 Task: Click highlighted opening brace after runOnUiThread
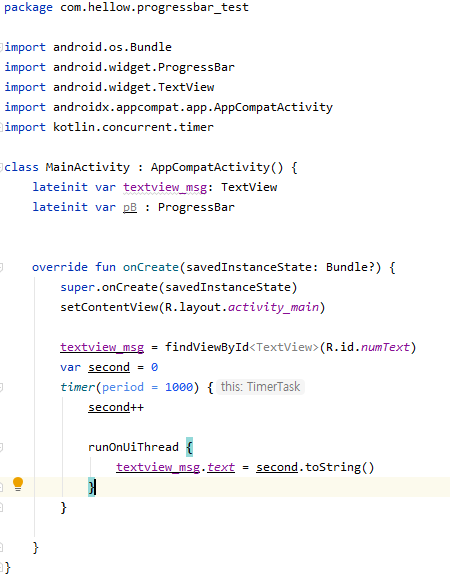tap(189, 447)
